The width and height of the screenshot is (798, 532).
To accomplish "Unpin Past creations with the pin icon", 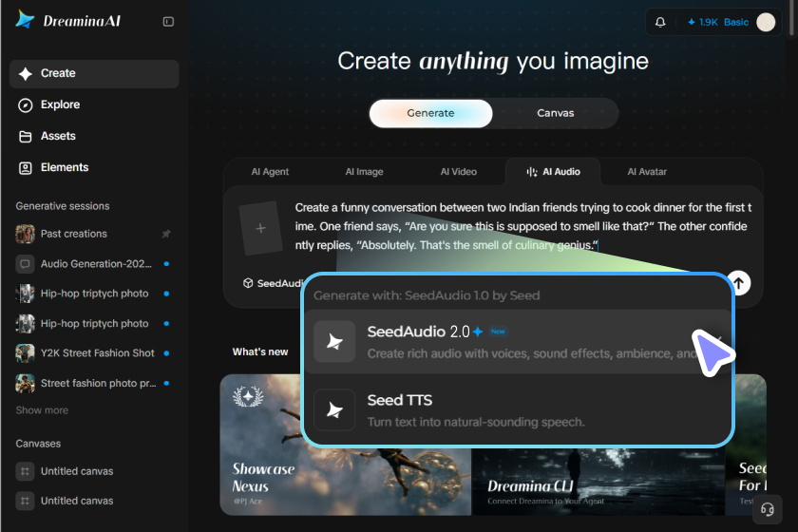I will (166, 234).
